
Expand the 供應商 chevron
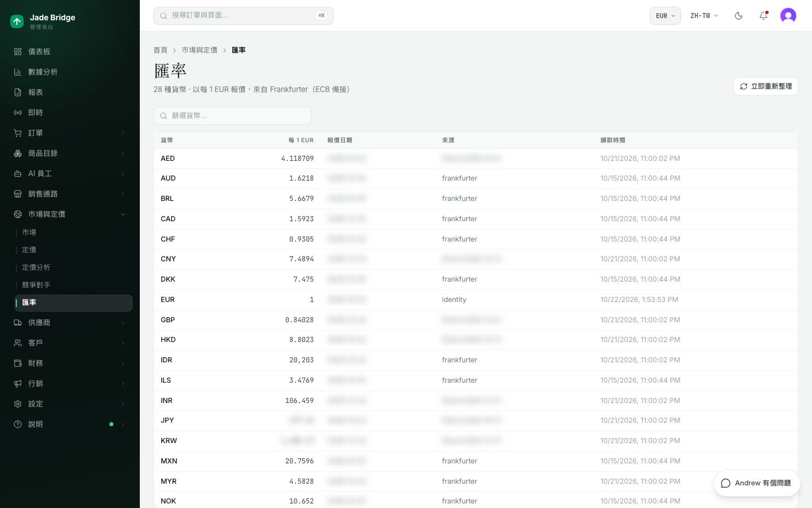[123, 323]
